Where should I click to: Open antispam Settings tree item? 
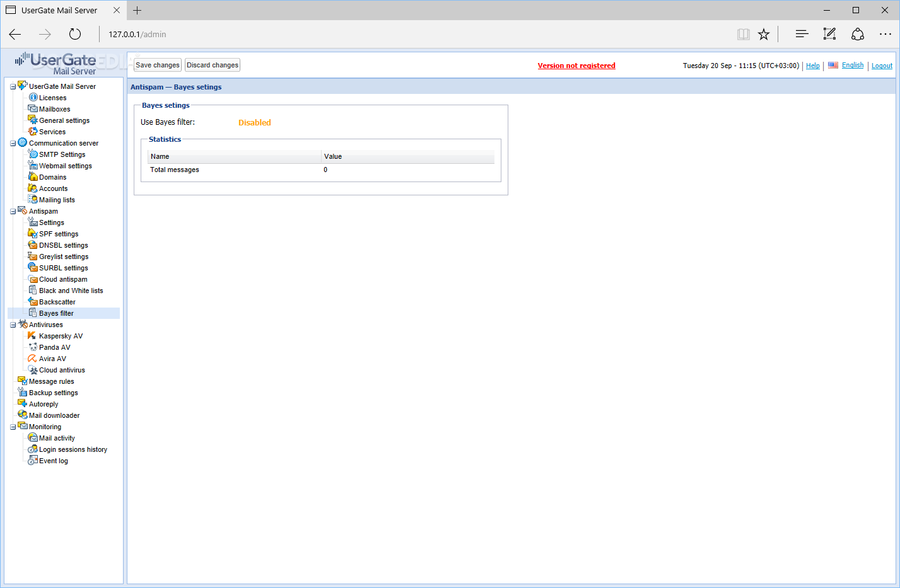click(51, 222)
